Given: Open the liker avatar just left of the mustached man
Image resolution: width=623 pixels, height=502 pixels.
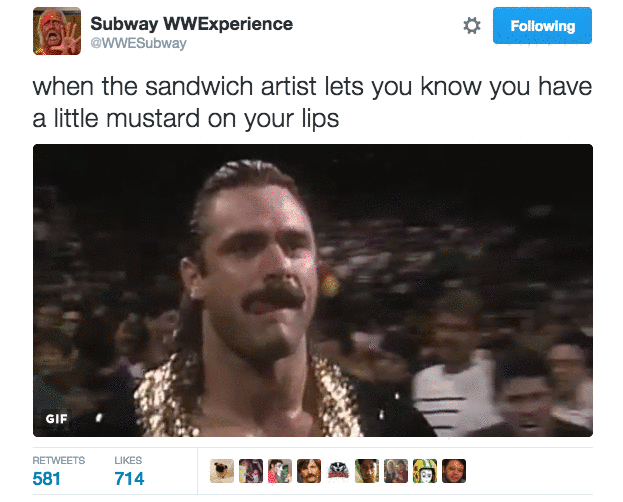Looking at the screenshot, I should pos(280,471).
